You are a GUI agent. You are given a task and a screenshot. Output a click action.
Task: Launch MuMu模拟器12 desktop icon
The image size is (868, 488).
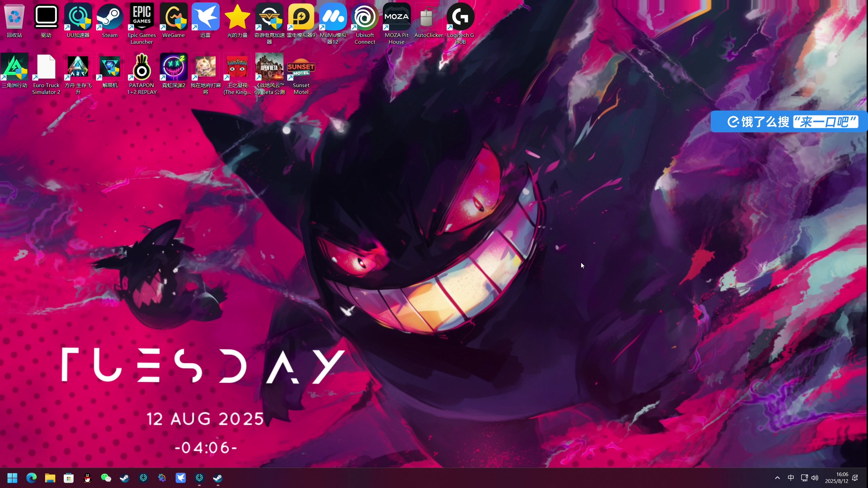(333, 24)
